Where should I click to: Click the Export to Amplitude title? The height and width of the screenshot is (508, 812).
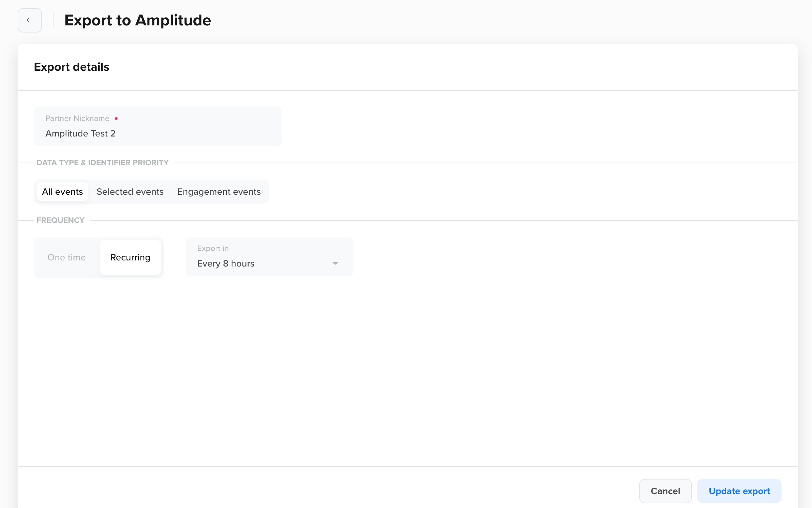pos(138,20)
